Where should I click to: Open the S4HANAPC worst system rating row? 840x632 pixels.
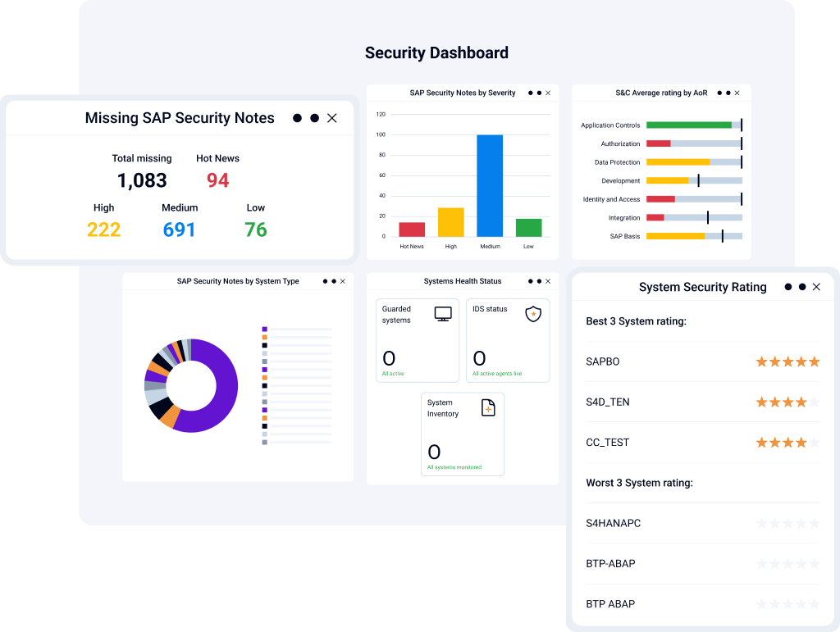pos(703,523)
